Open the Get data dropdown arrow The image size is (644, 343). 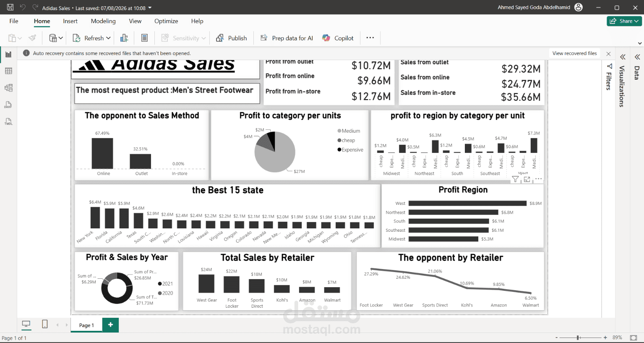[x=61, y=38]
